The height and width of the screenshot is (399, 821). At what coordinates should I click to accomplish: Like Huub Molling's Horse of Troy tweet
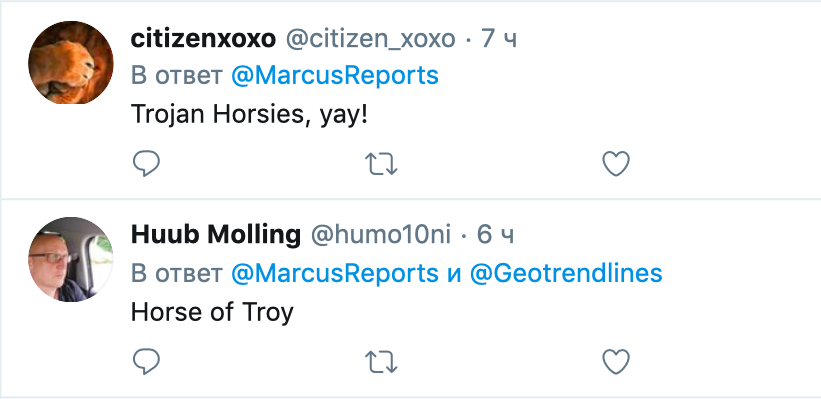[x=616, y=361]
